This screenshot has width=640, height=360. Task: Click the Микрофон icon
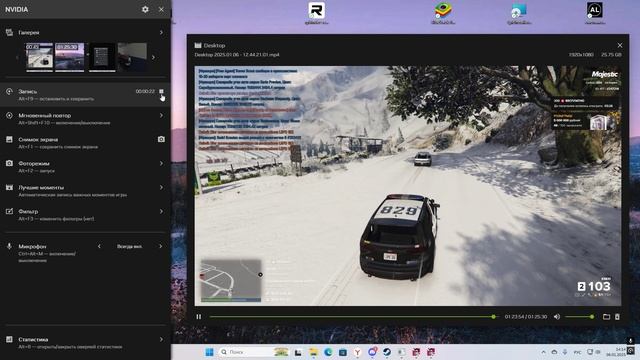(9, 247)
